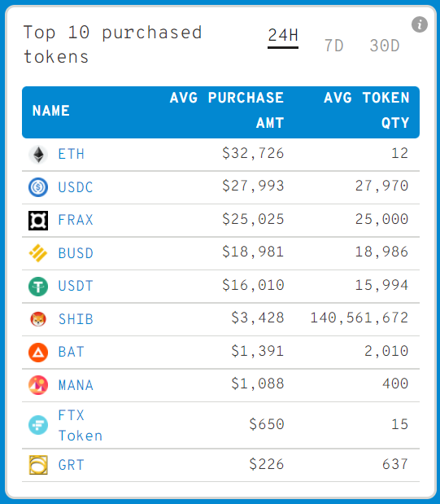440x504 pixels.
Task: Click the GRT token icon
Action: 38,465
